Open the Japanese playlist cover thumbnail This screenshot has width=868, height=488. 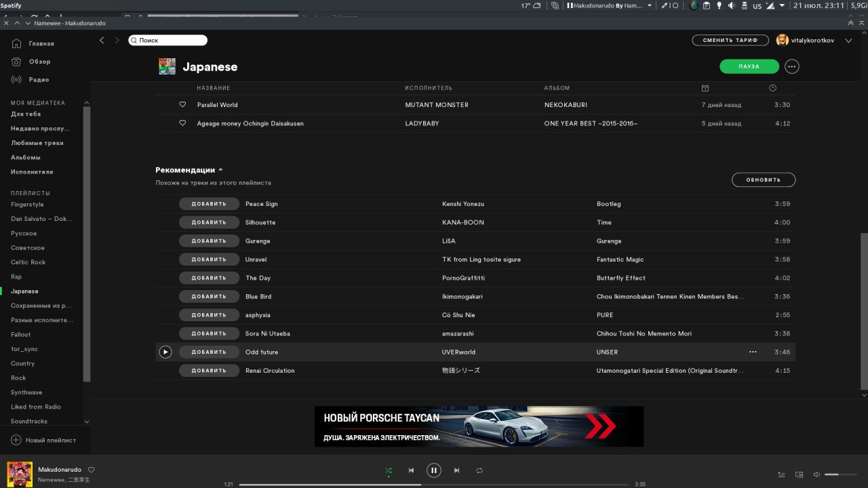(167, 66)
